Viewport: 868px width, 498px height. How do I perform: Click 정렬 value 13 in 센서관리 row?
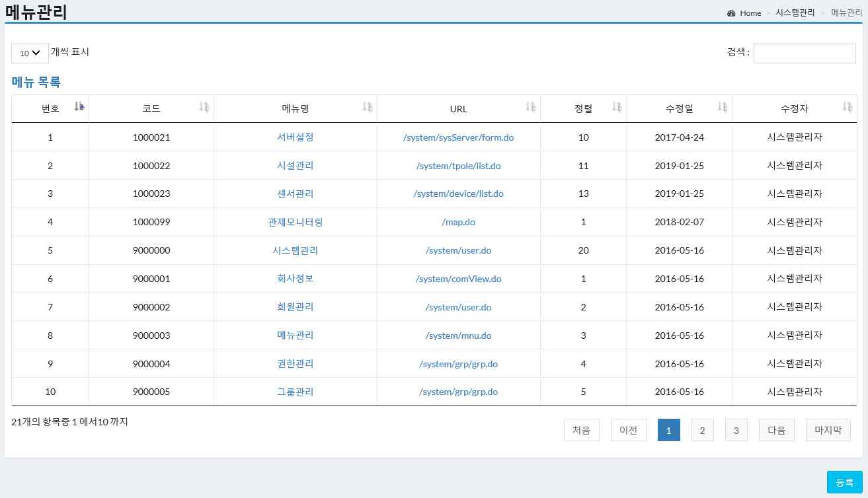(583, 194)
